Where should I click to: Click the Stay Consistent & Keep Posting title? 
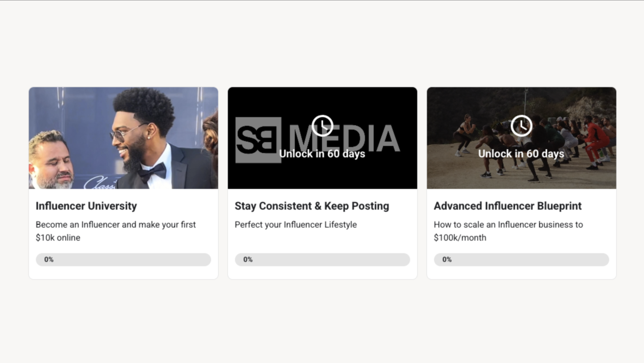click(x=312, y=206)
